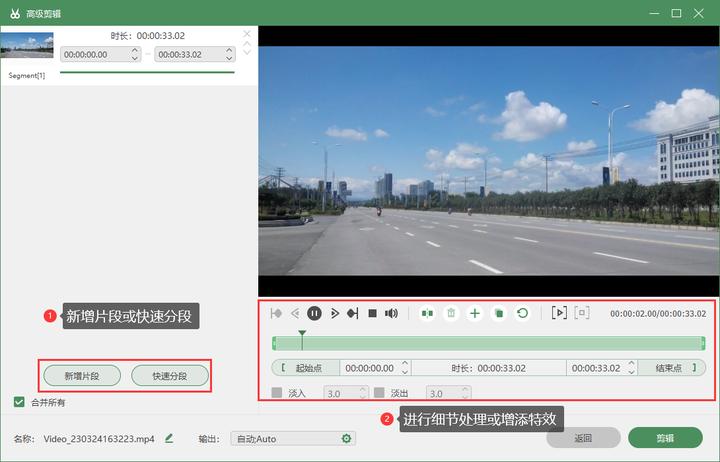Decrease segment end time in list panel
720x462 pixels.
(x=229, y=58)
